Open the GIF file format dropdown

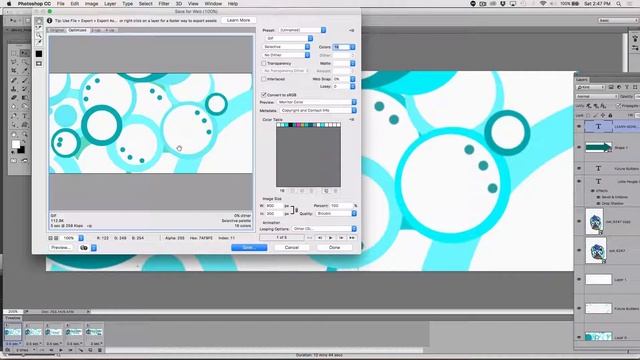click(289, 38)
